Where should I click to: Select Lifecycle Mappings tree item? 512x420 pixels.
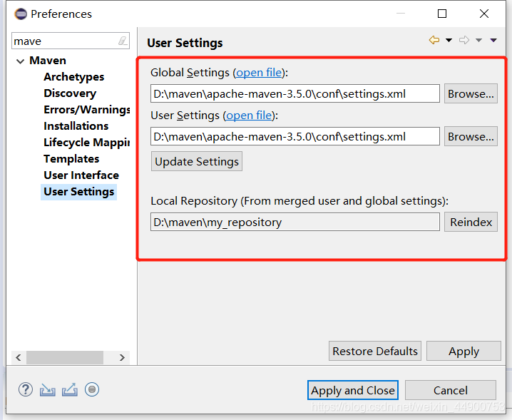(87, 143)
